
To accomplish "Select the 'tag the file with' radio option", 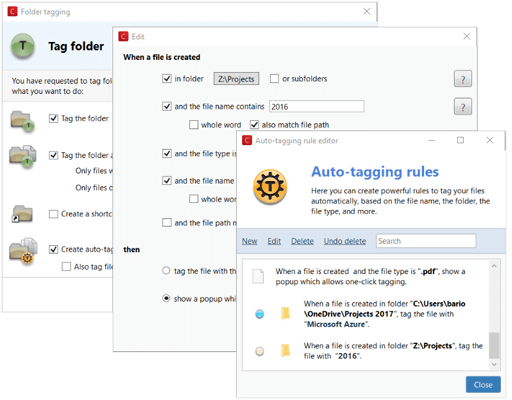I will [166, 271].
